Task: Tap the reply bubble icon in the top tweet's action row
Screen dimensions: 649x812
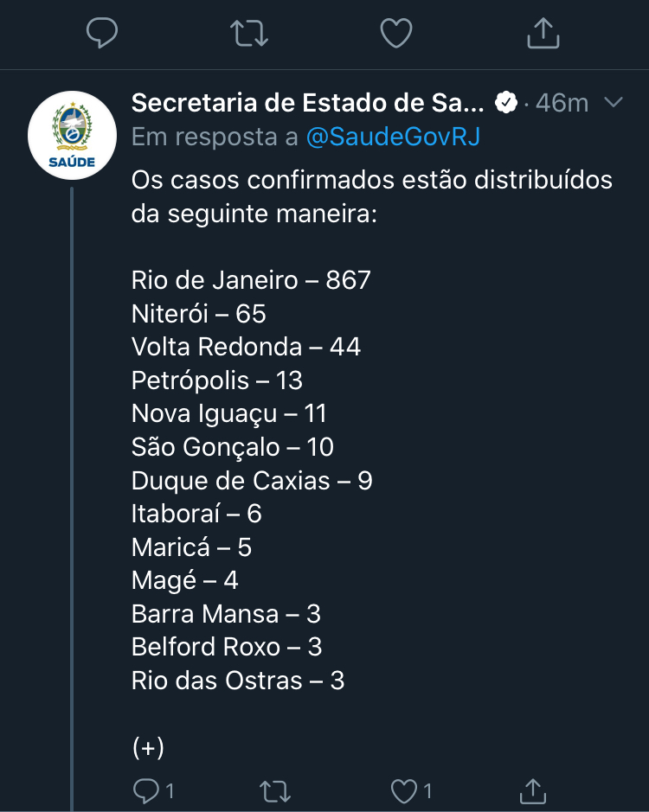Action: [x=101, y=33]
